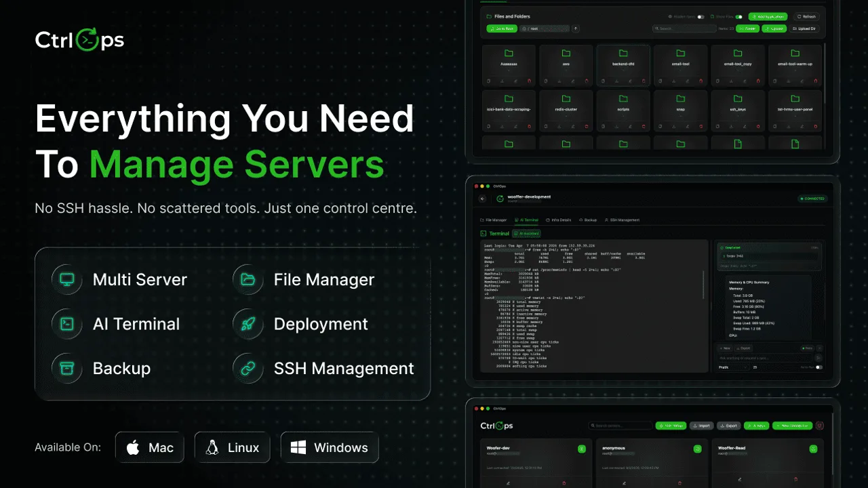Click the Backup archive box icon
Image resolution: width=868 pixels, height=488 pixels.
point(66,368)
